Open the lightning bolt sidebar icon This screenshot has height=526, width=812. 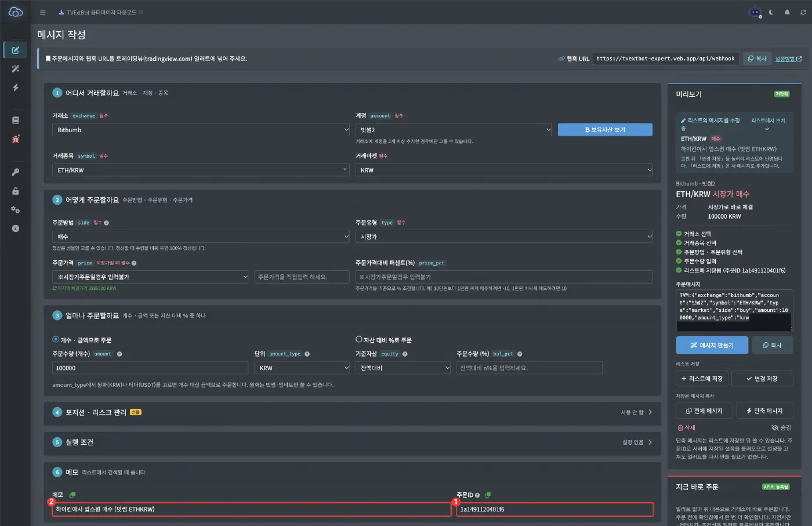16,88
